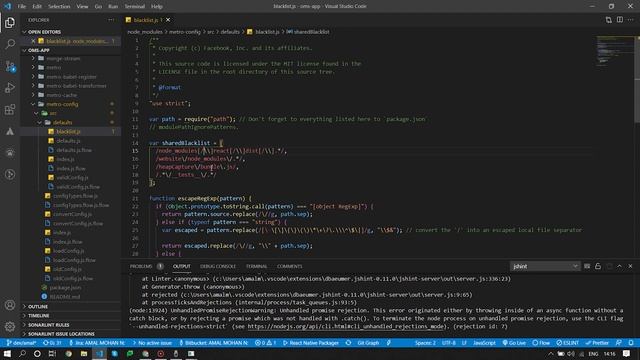Change indentation via Spaces: 2

point(425,343)
